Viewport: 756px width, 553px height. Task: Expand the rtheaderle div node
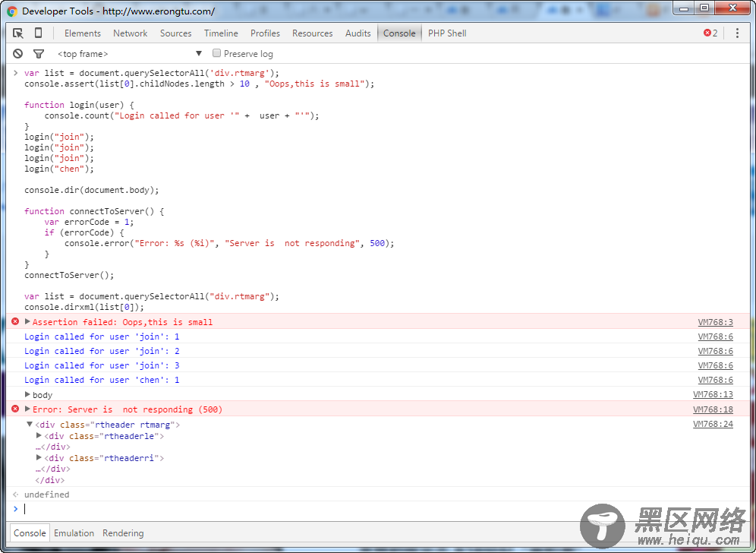click(39, 435)
